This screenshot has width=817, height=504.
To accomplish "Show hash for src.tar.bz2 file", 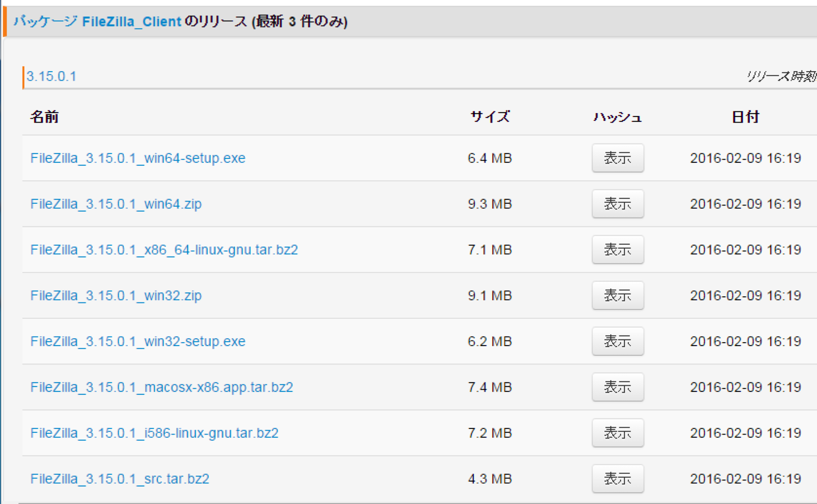I will (618, 479).
